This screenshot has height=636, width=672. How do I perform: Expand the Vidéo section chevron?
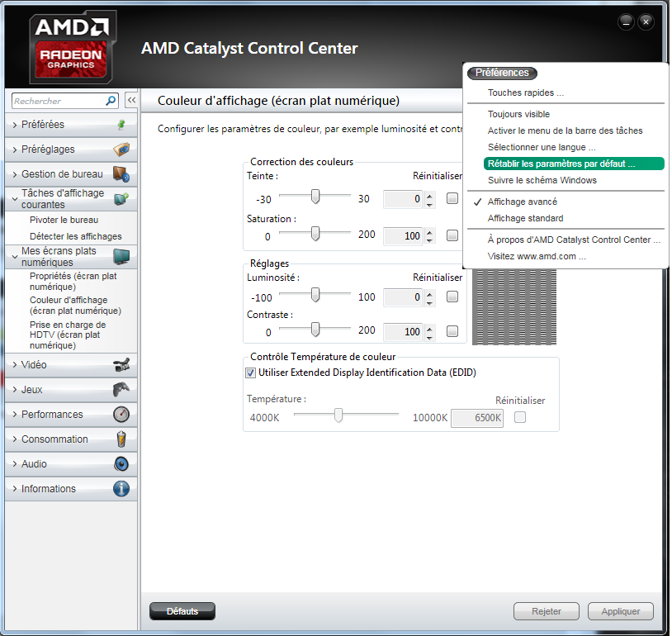coord(15,365)
